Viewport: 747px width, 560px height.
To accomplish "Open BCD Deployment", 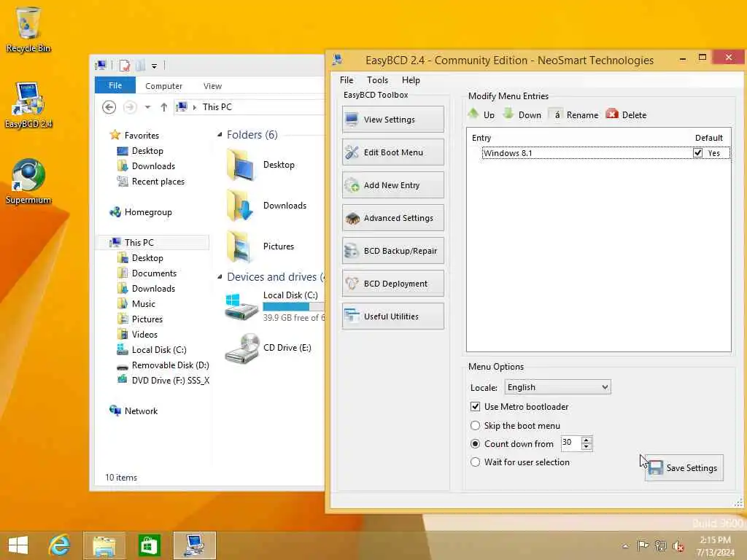I will tap(393, 284).
